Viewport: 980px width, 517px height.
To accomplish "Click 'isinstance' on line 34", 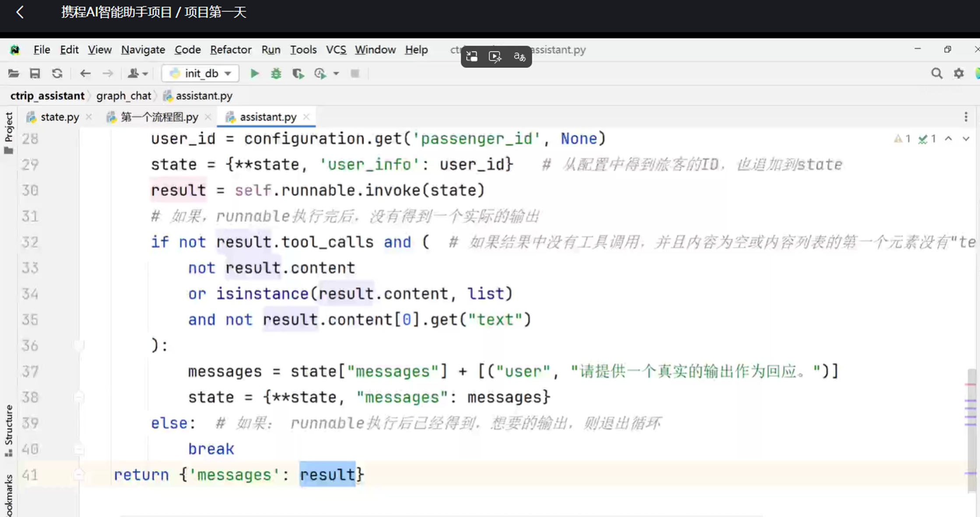I will 262,294.
